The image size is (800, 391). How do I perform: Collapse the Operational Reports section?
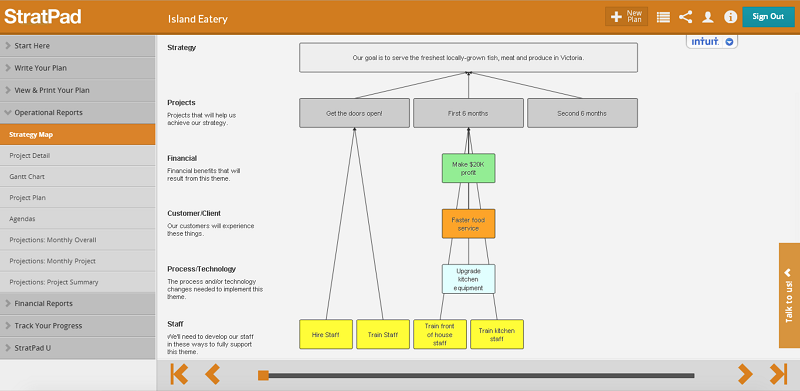78,112
